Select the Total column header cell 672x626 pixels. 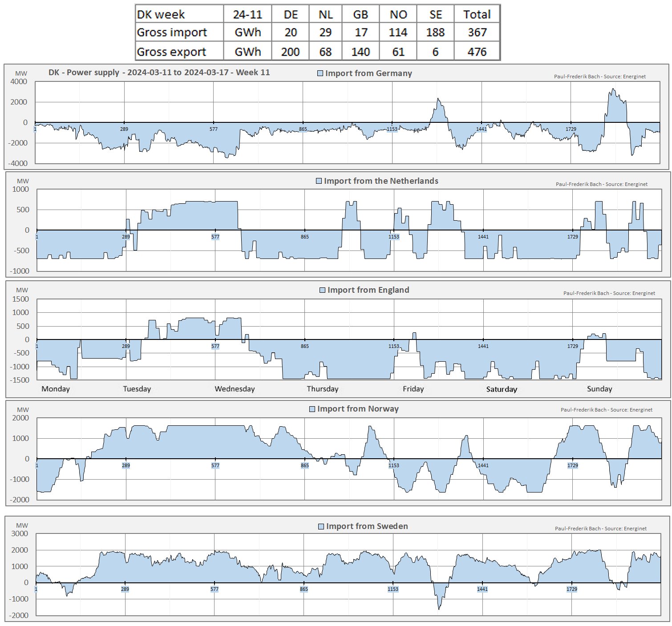tap(477, 14)
